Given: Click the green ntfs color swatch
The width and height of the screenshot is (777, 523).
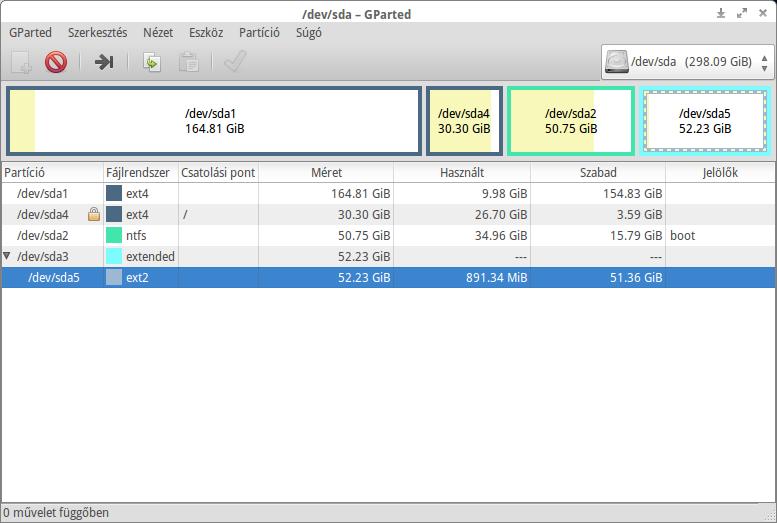Looking at the screenshot, I should coord(114,235).
